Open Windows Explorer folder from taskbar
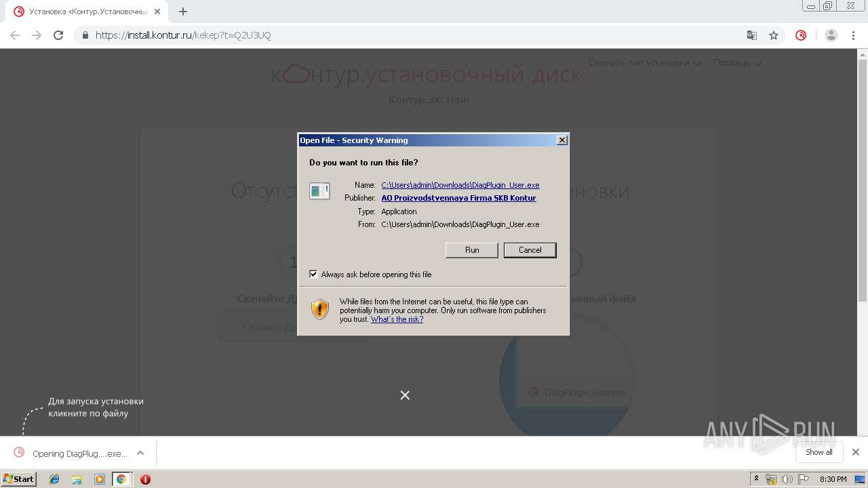This screenshot has width=868, height=488. pyautogui.click(x=77, y=479)
